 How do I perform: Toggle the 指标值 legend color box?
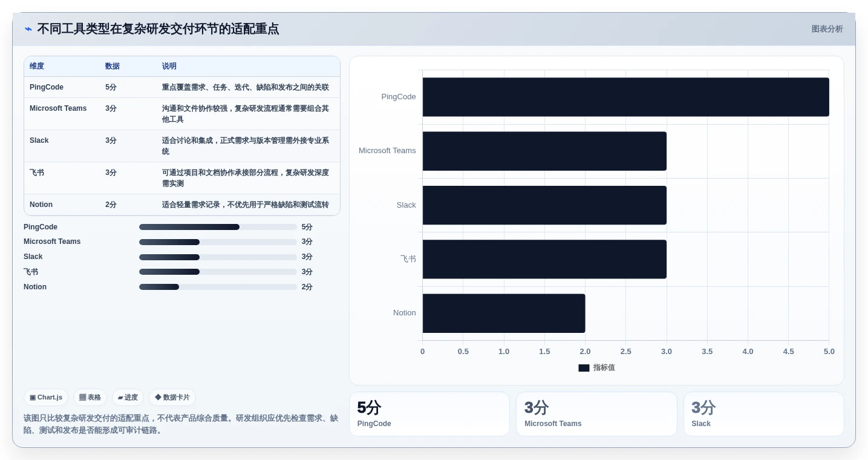tap(584, 368)
